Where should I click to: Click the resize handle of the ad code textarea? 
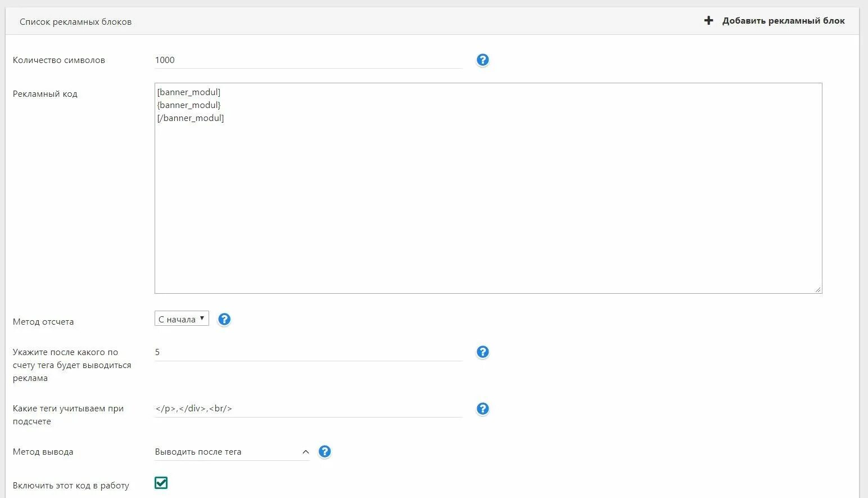(818, 289)
